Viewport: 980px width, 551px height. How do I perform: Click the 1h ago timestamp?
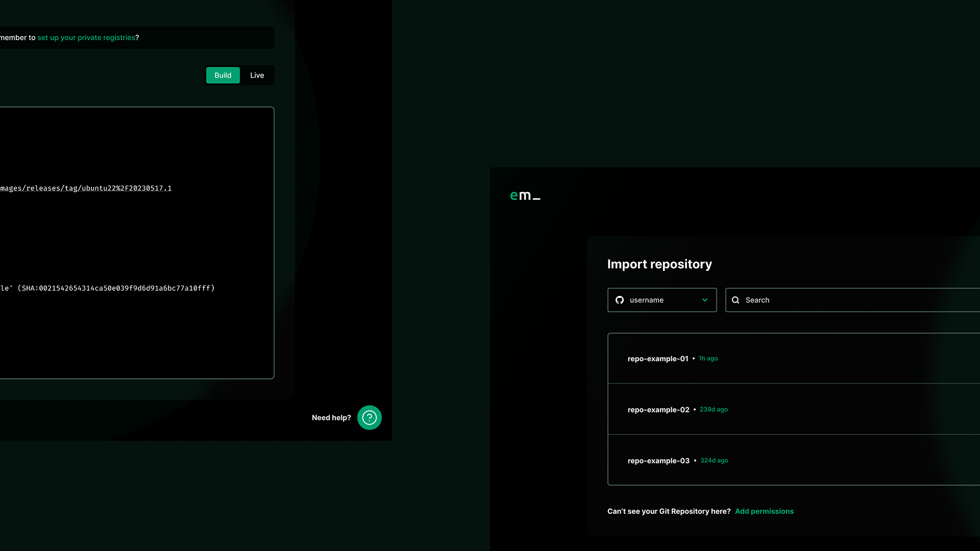click(x=708, y=359)
